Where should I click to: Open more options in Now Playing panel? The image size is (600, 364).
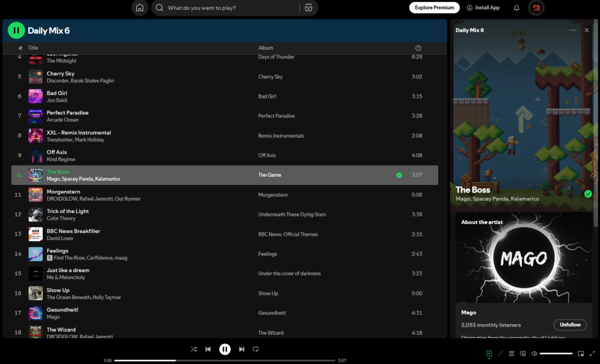pos(572,30)
